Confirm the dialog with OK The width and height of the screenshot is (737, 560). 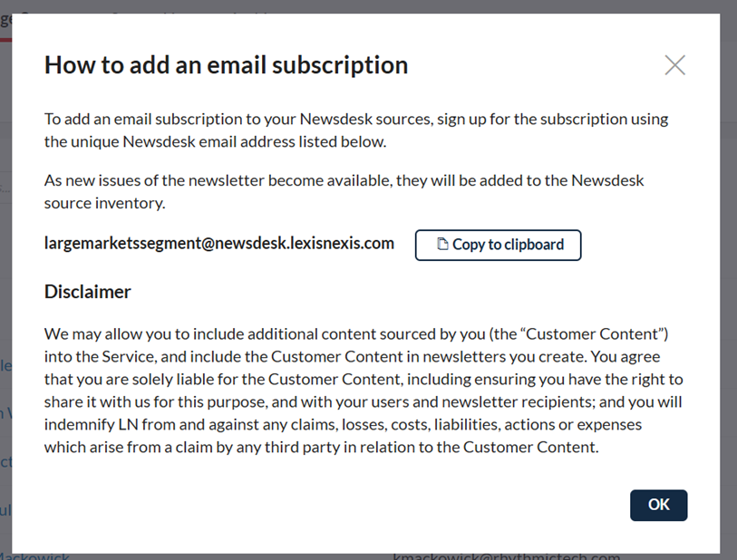(x=658, y=505)
